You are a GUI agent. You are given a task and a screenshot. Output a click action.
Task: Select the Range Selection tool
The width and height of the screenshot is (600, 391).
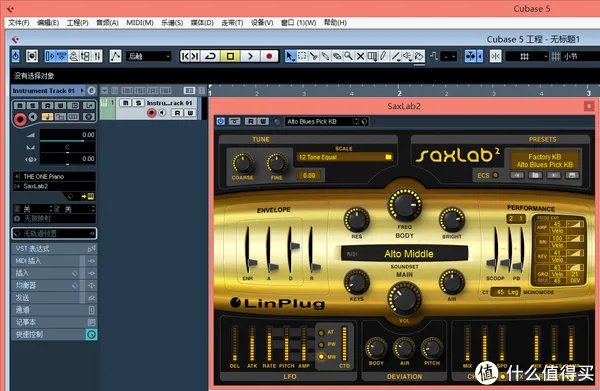click(302, 56)
